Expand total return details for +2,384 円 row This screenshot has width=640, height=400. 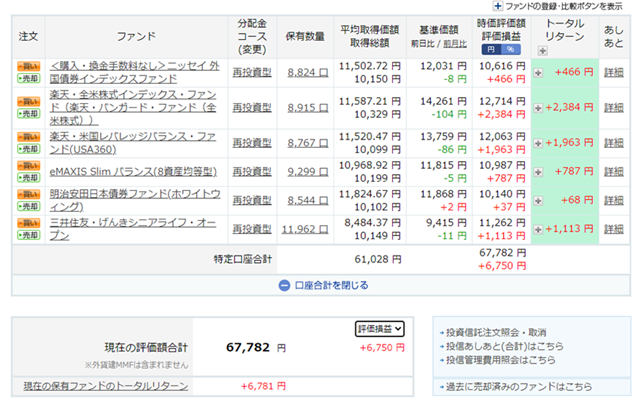[538, 106]
